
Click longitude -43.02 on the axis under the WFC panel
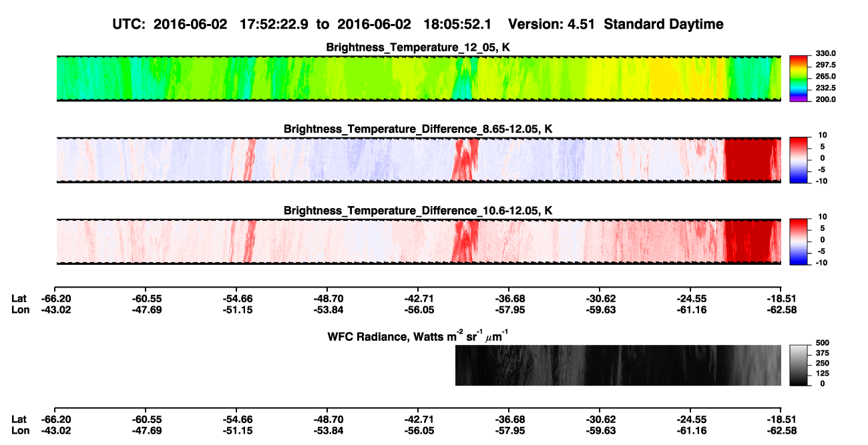[x=55, y=431]
